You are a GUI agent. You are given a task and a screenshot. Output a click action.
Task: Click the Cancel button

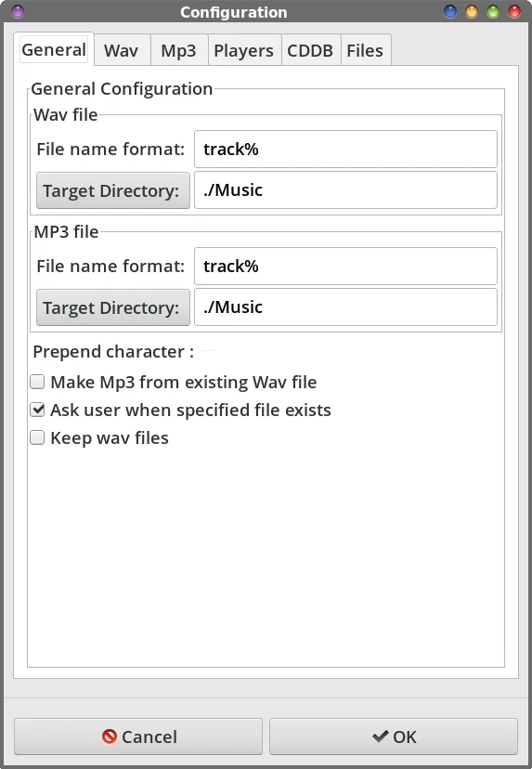tap(138, 736)
